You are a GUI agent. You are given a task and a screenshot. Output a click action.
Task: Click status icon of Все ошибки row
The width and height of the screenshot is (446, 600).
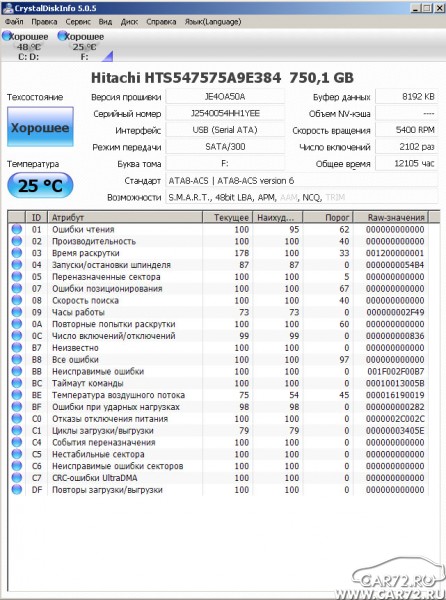[16, 360]
